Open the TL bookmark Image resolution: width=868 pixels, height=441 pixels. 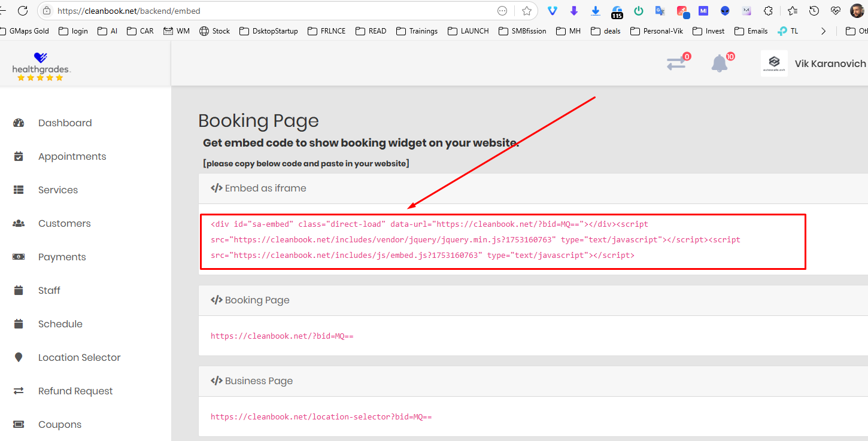(x=788, y=31)
